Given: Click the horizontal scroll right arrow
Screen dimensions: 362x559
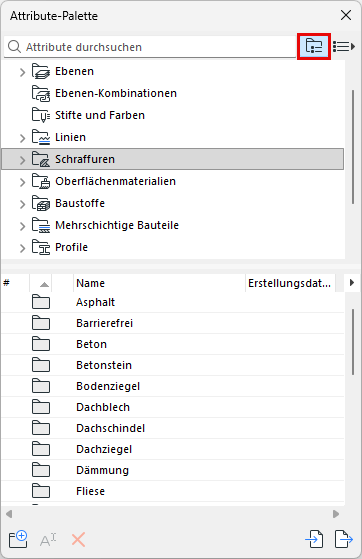Looking at the screenshot, I should 336,514.
